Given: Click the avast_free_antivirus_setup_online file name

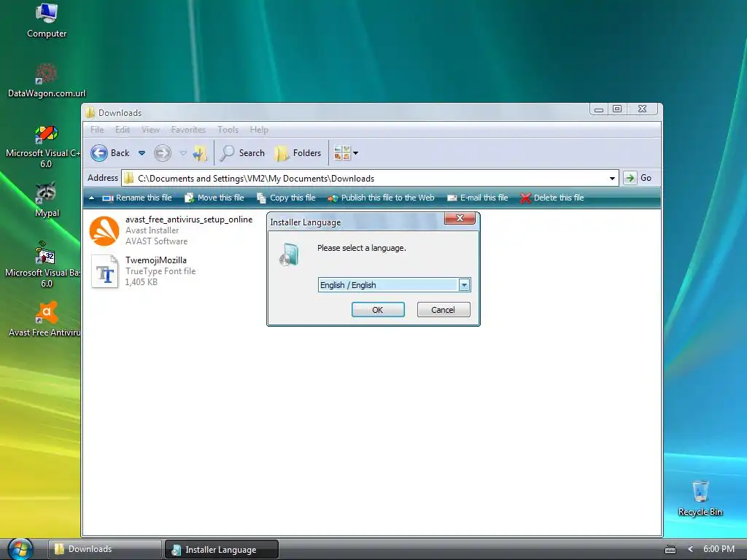Looking at the screenshot, I should (x=189, y=219).
